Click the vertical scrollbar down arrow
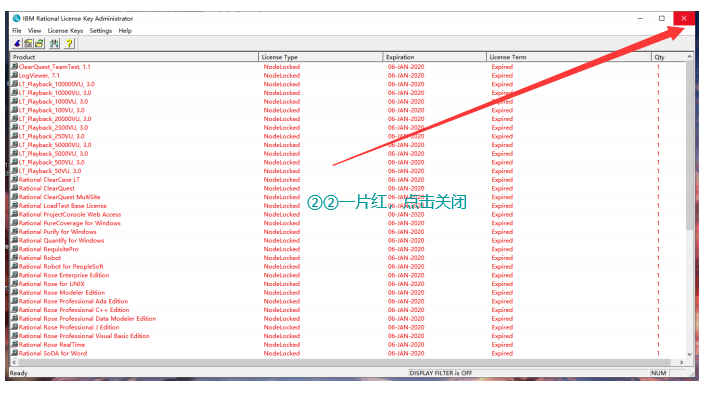 pyautogui.click(x=689, y=354)
